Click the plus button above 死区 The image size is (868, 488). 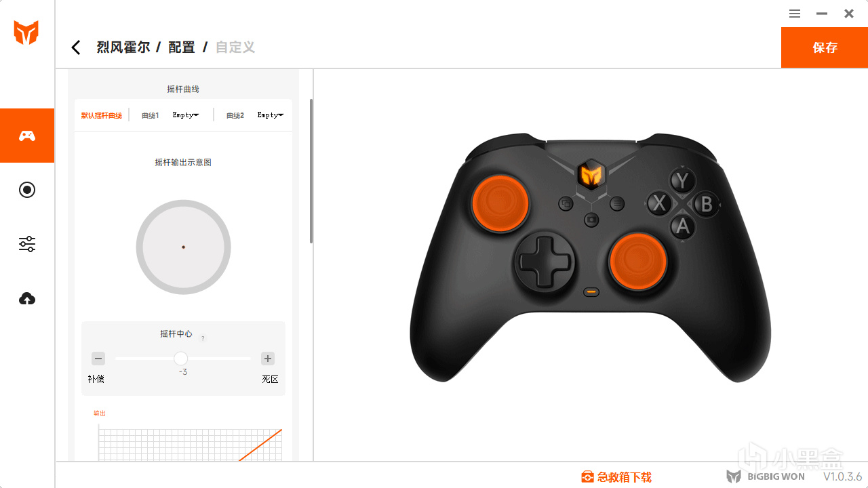268,359
